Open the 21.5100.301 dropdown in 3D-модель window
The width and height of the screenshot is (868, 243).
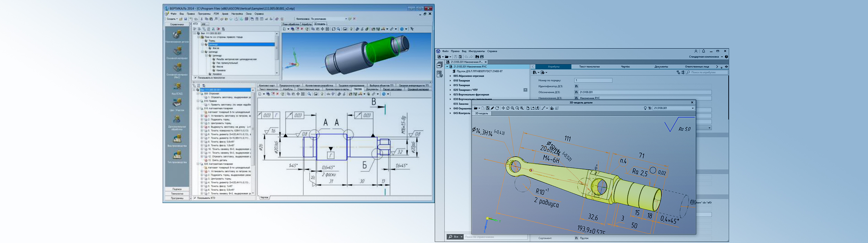pos(692,108)
